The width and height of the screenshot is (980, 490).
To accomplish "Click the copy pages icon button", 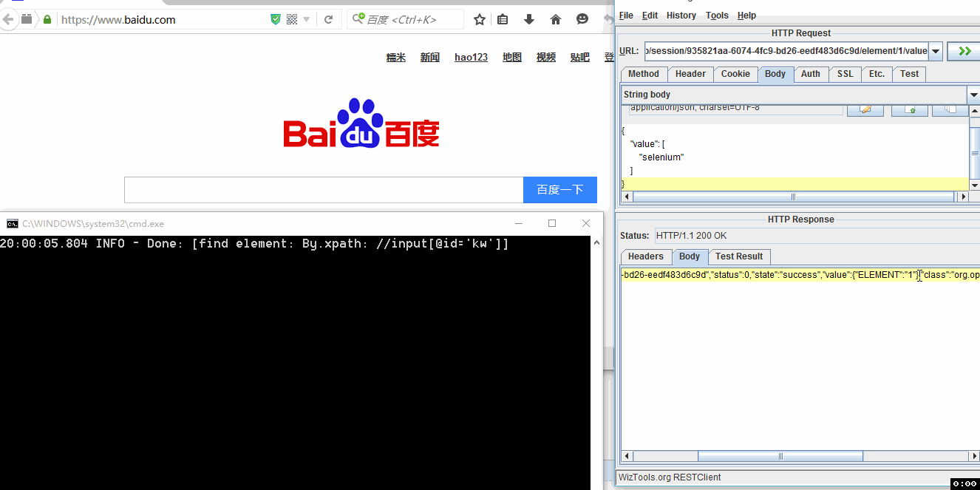I will click(x=950, y=109).
